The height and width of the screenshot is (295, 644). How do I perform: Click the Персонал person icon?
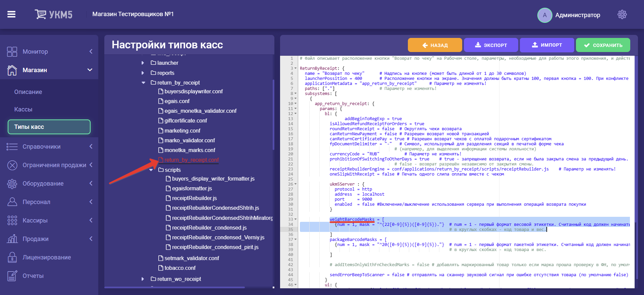(12, 202)
